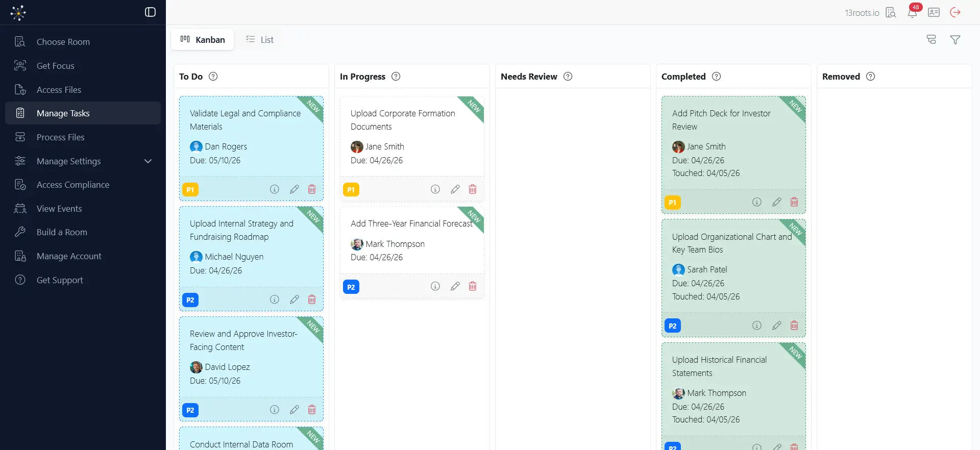Click the logout icon in top bar

click(955, 12)
